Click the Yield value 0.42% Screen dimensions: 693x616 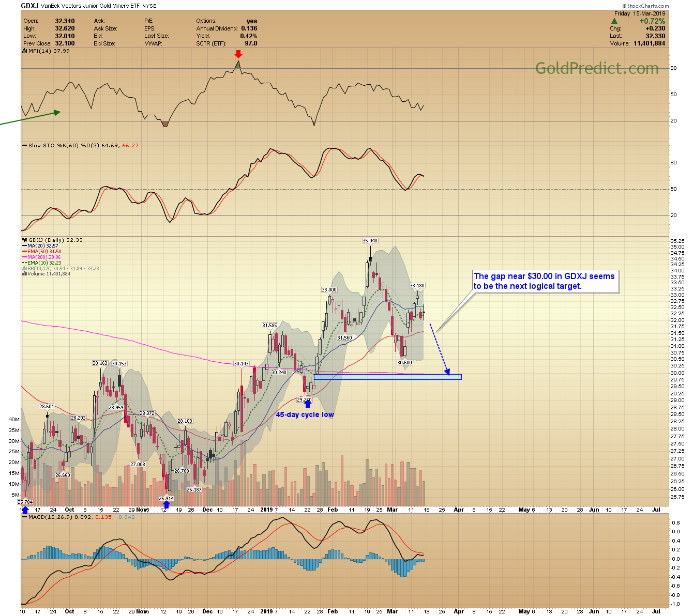coord(248,36)
